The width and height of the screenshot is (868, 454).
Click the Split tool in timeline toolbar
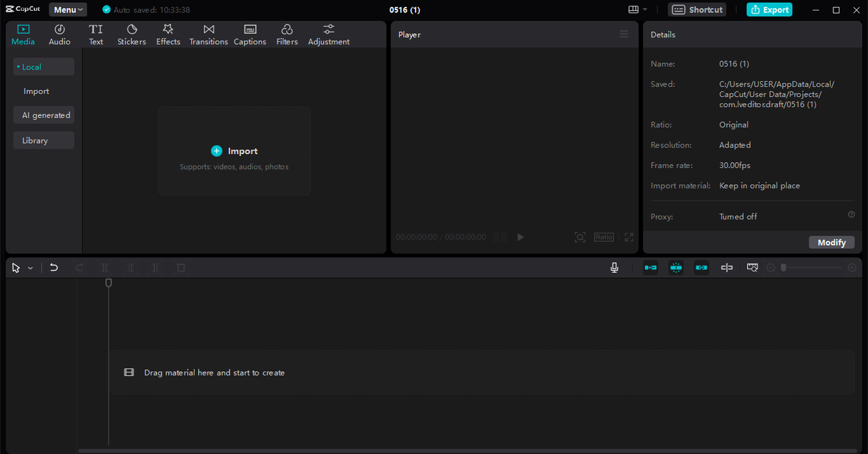[104, 268]
